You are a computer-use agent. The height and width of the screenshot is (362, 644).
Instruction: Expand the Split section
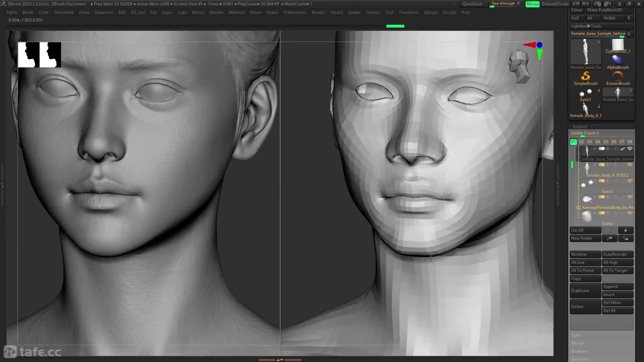pos(576,335)
